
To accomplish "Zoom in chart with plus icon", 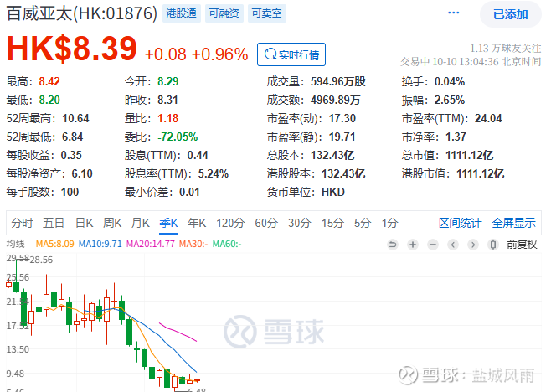I will (413, 245).
